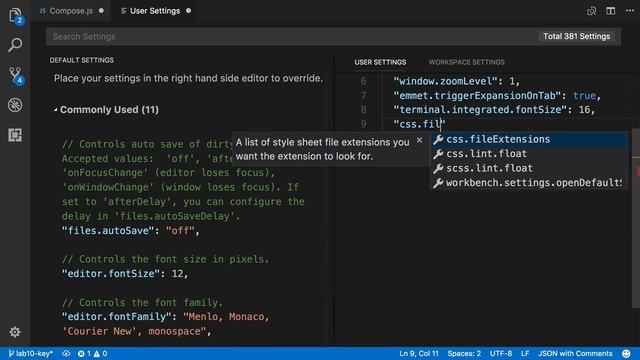Click the lab10-key branch in status bar
Screen dimensions: 640x360
(31, 353)
